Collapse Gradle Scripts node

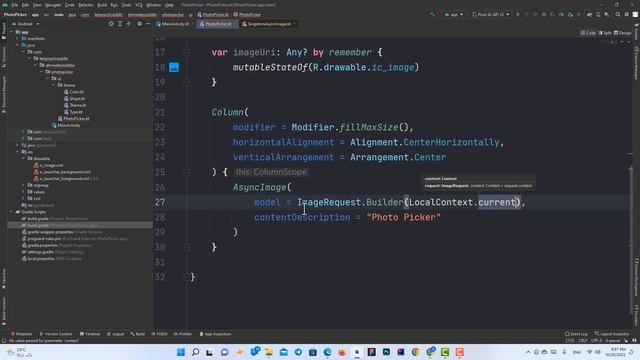pos(11,212)
